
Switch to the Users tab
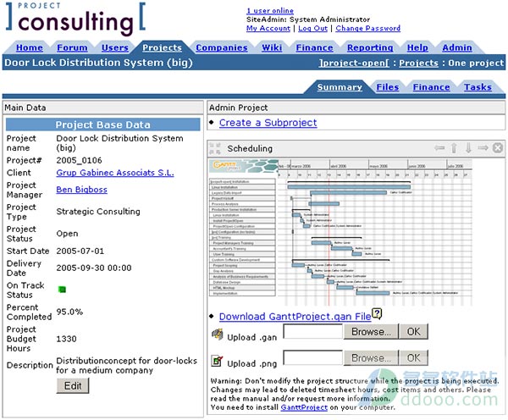click(x=115, y=47)
